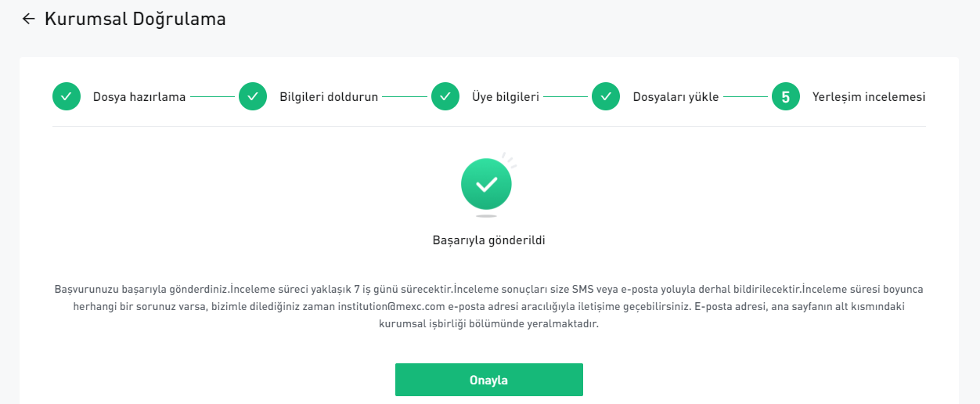Click the green checkmark for Dosya hazırlama
Viewport: 980px width, 404px height.
[x=67, y=96]
